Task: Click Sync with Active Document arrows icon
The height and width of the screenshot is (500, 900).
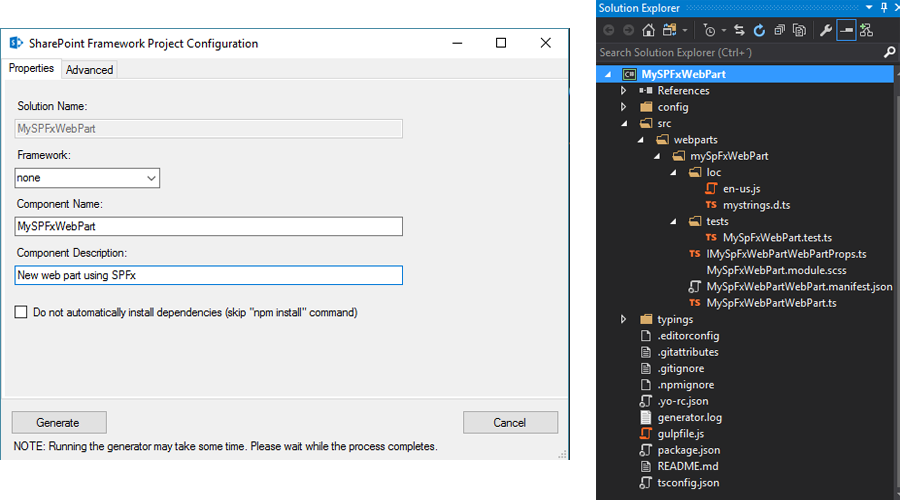Action: 739,30
